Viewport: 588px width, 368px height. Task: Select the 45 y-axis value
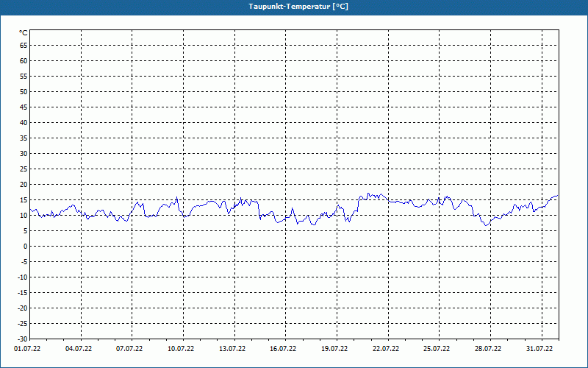pos(24,107)
